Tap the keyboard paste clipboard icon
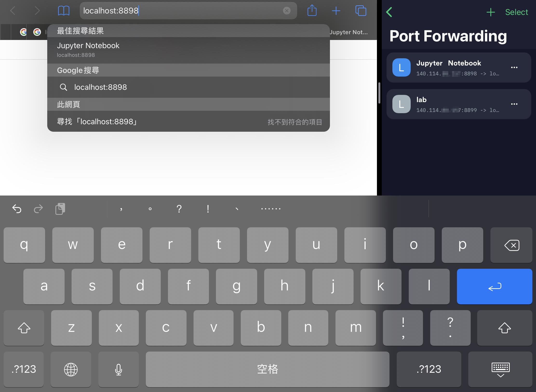Screen dimensions: 536x392 pos(60,209)
